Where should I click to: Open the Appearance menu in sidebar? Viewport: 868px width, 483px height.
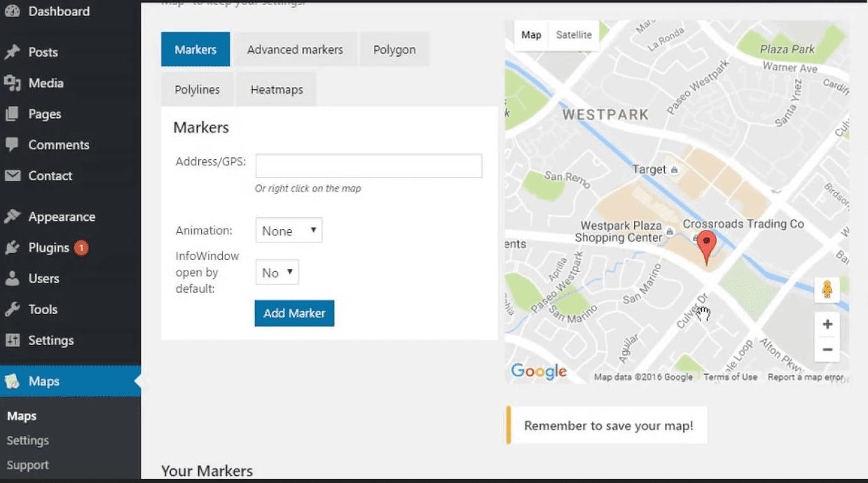coord(62,217)
